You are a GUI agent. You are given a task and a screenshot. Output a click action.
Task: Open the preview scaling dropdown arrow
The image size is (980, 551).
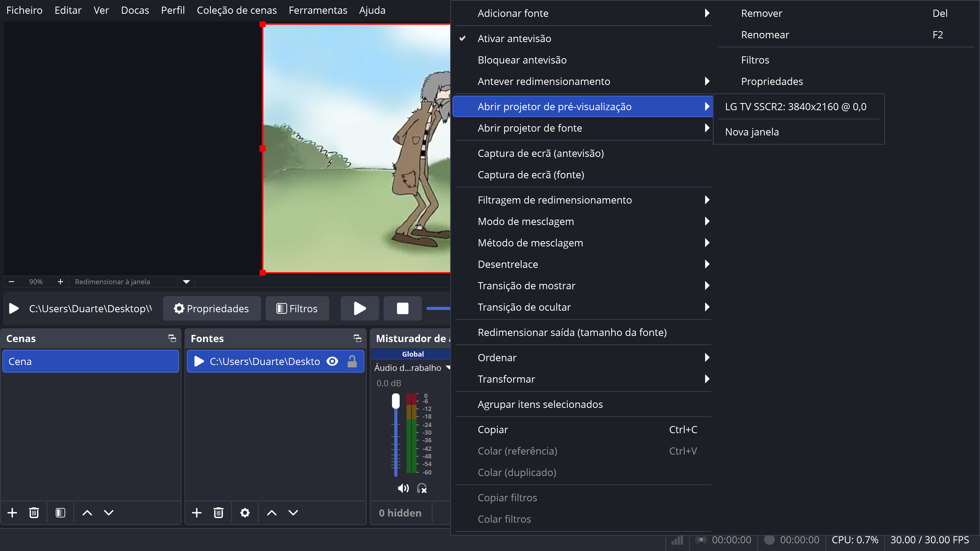[186, 282]
